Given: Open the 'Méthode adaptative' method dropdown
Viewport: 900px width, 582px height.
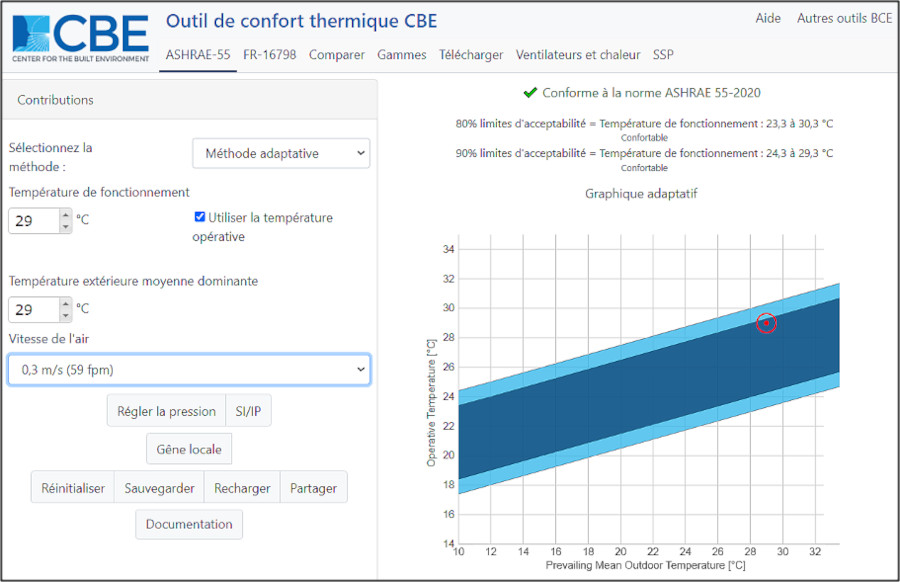Looking at the screenshot, I should 281,153.
